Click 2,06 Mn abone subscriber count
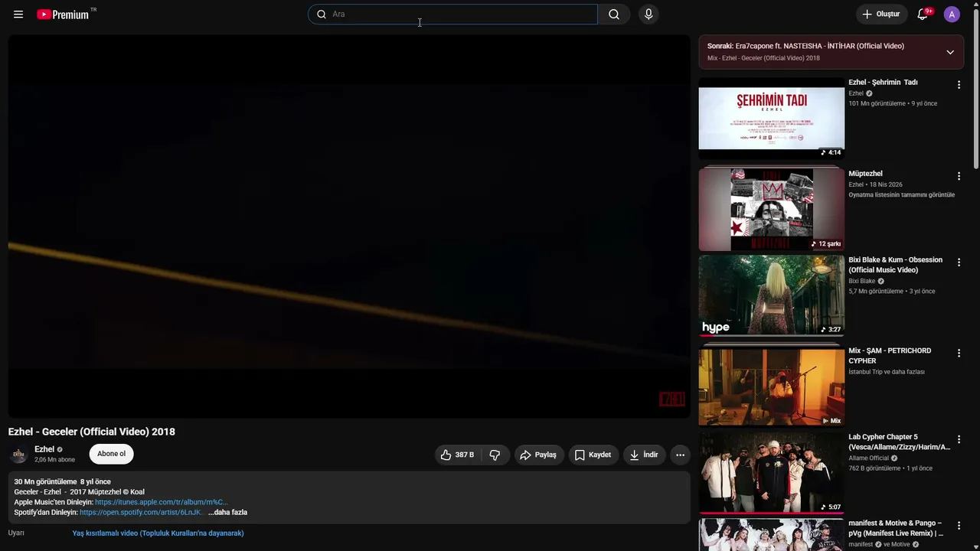980x551 pixels. pos(54,460)
